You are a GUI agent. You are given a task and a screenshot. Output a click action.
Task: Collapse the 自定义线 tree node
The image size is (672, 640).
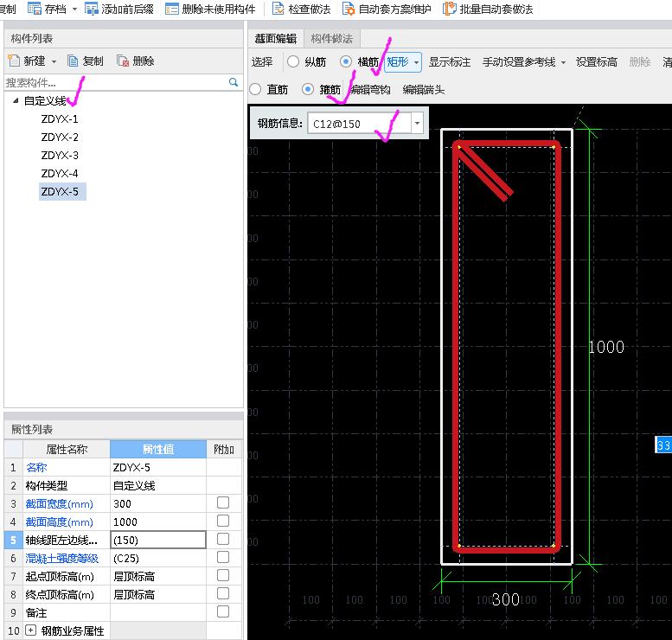(x=16, y=101)
